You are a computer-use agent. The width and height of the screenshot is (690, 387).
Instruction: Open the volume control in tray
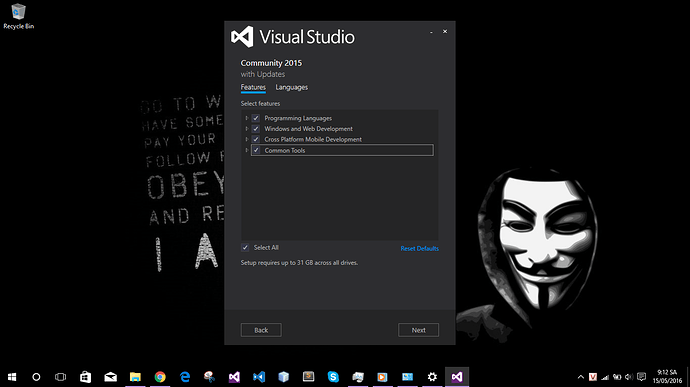pos(629,377)
